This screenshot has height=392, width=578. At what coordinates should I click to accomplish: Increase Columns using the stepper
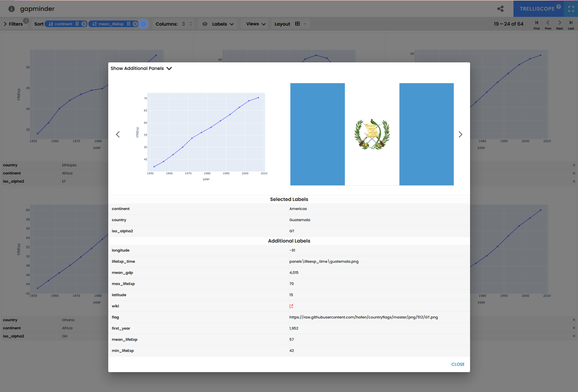[x=190, y=22]
